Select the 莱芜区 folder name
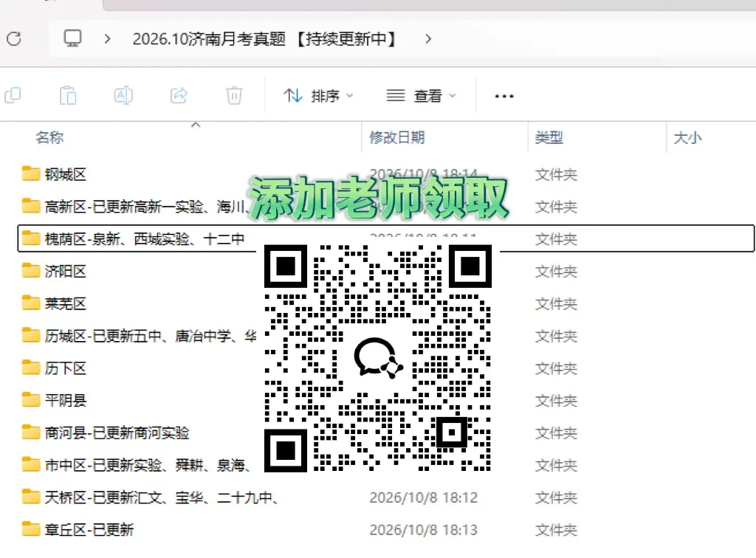 click(x=66, y=303)
